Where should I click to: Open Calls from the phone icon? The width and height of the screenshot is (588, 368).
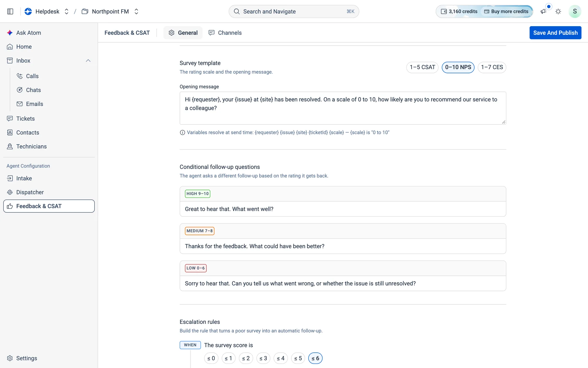[x=20, y=76]
